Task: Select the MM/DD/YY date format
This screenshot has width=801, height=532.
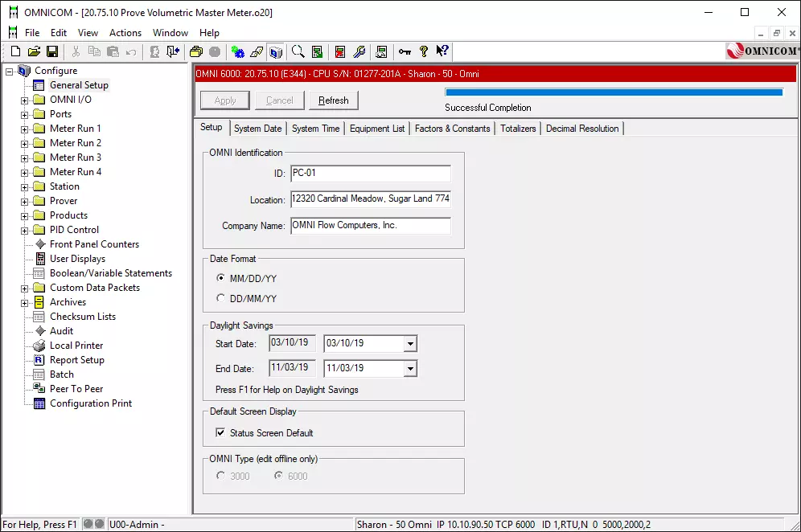Action: pos(220,278)
